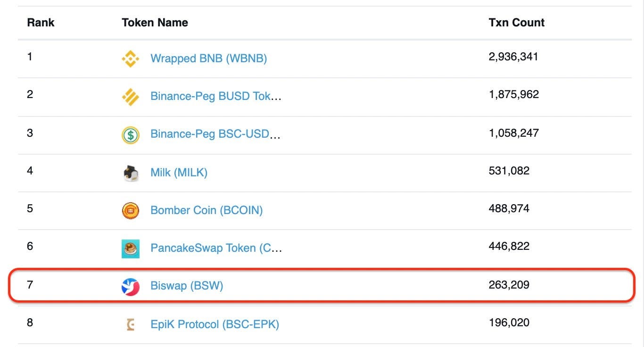Open the Binance-Peg BSC-USD link
The image size is (644, 347).
[215, 134]
